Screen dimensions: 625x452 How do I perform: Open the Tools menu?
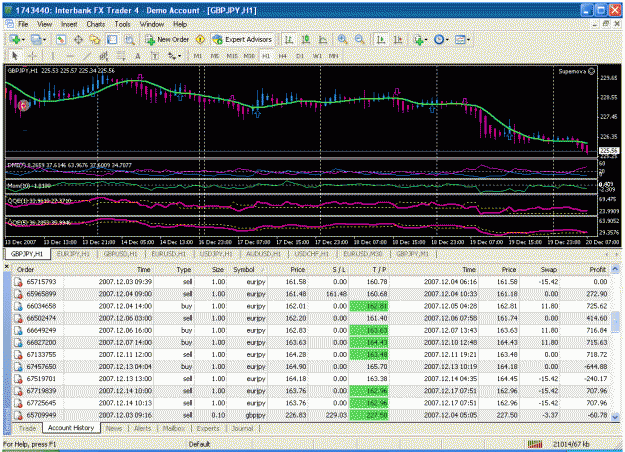click(x=122, y=24)
